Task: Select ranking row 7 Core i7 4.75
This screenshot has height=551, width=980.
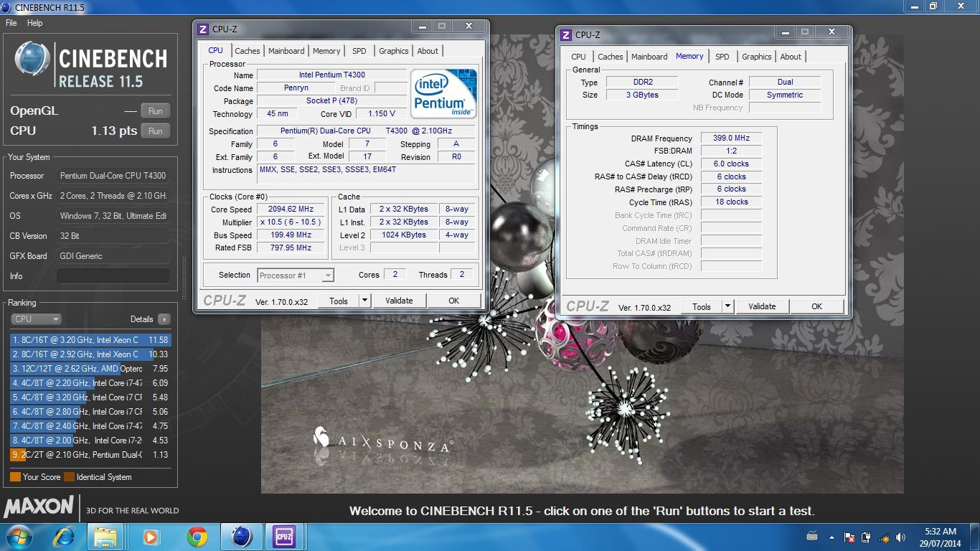Action: 90,426
